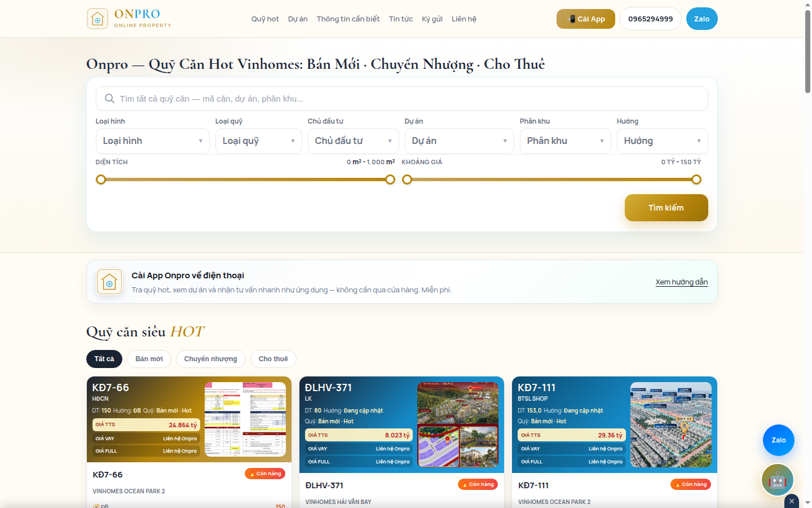The image size is (812, 508).
Task: Open the Loại quỹ dropdown
Action: tap(259, 141)
